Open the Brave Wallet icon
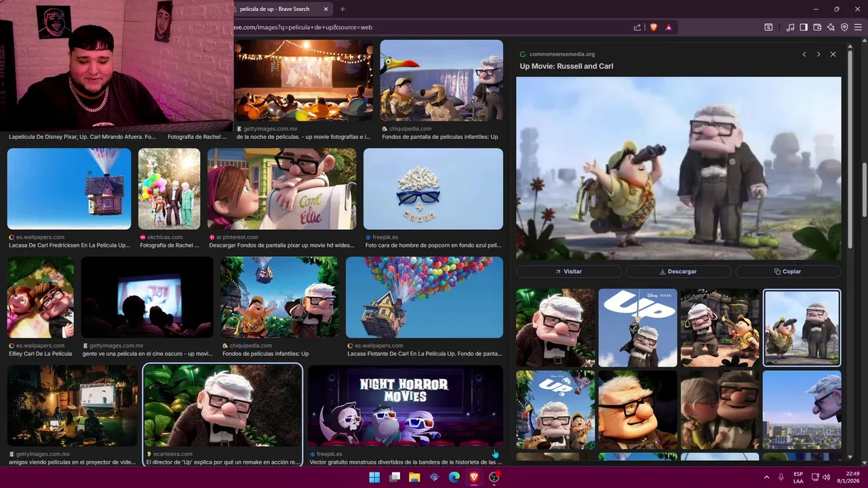868x488 pixels. [x=817, y=27]
